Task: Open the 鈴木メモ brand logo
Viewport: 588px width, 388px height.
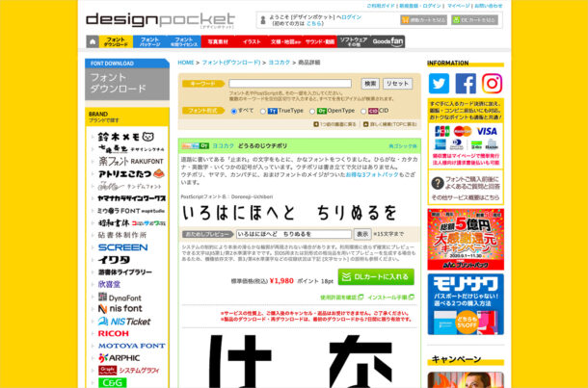Action: tap(125, 137)
